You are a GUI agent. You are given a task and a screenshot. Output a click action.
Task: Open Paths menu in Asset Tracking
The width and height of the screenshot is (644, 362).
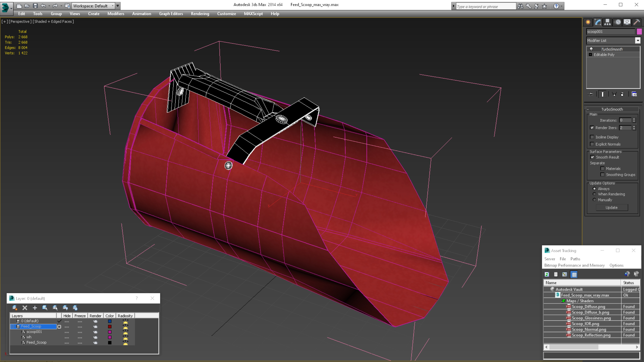575,259
